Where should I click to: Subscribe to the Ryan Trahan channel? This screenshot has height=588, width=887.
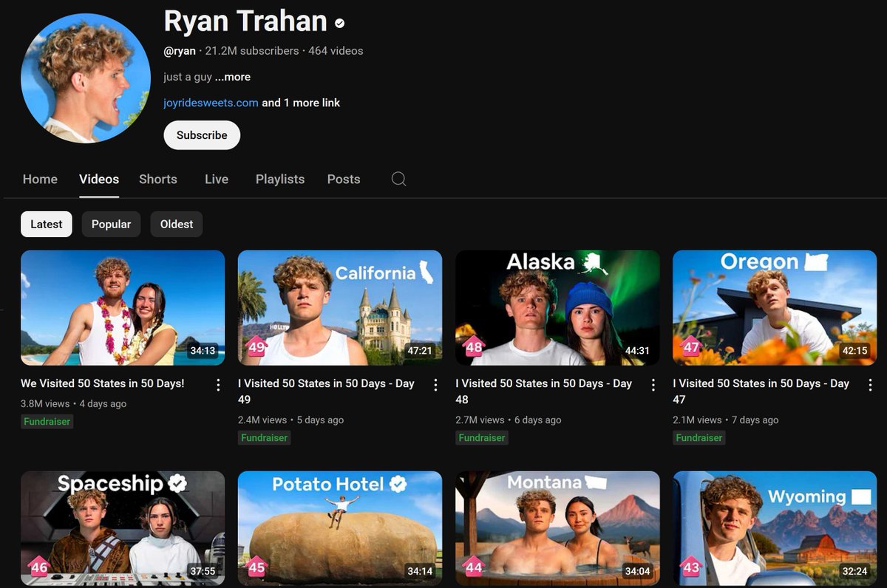(202, 135)
